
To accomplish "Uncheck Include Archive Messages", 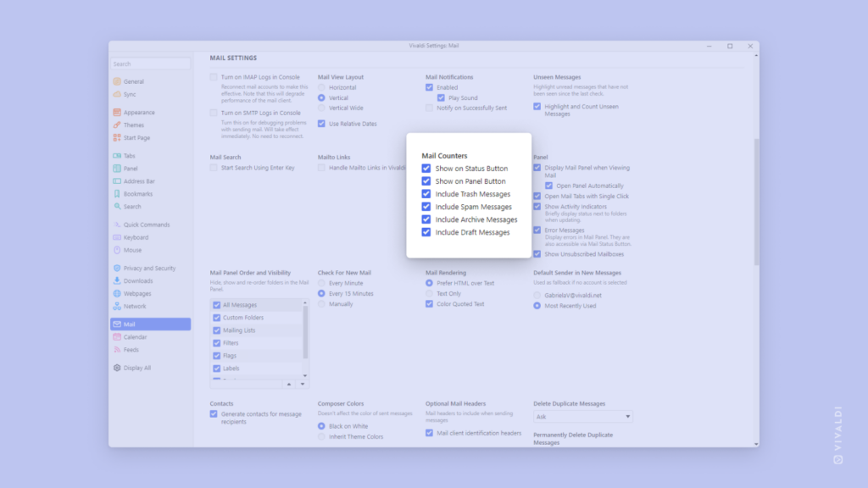I will coord(426,219).
